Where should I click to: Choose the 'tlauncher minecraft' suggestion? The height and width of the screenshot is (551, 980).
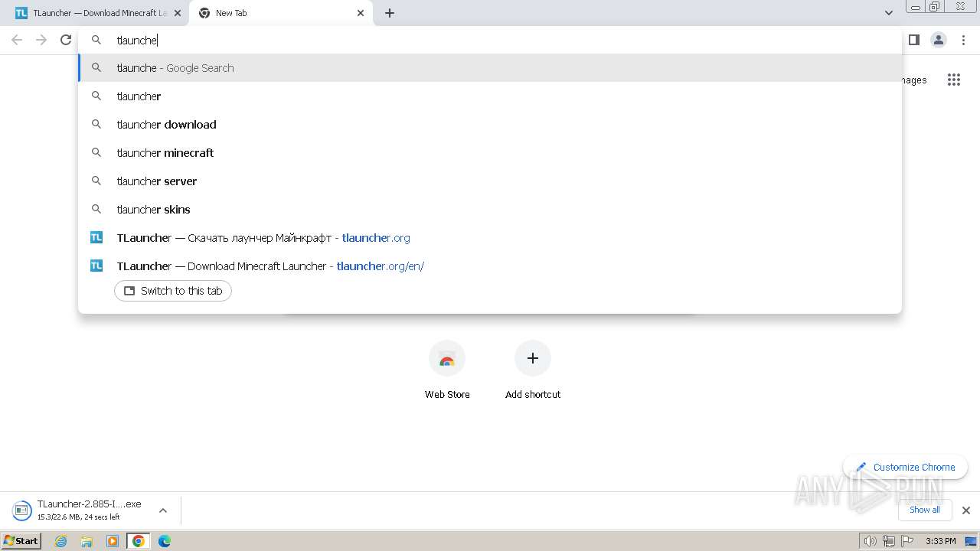coord(490,153)
